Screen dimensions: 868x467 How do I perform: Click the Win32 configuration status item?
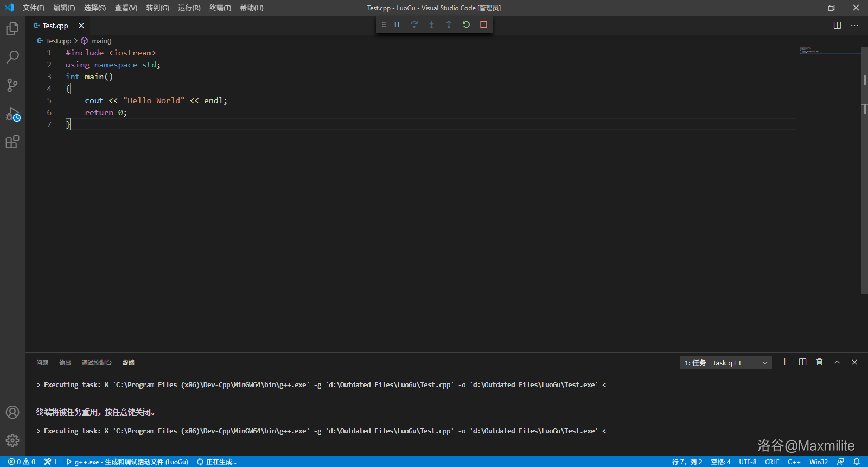[x=819, y=462]
